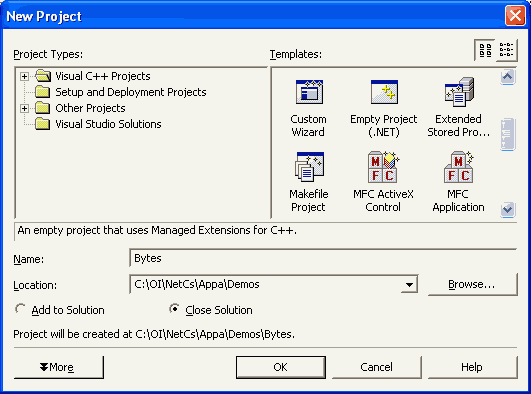Select Other Projects text label
The height and width of the screenshot is (394, 531).
(90, 108)
